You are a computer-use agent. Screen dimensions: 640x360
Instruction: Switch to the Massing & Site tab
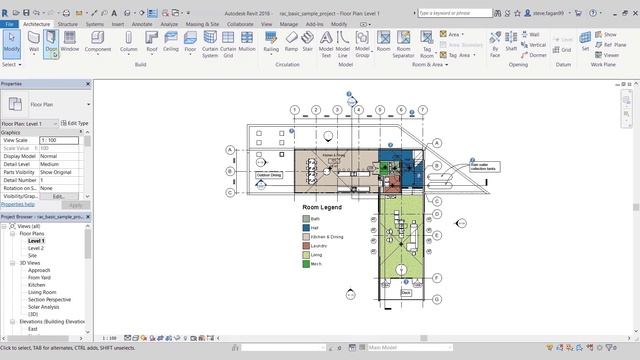coord(202,24)
